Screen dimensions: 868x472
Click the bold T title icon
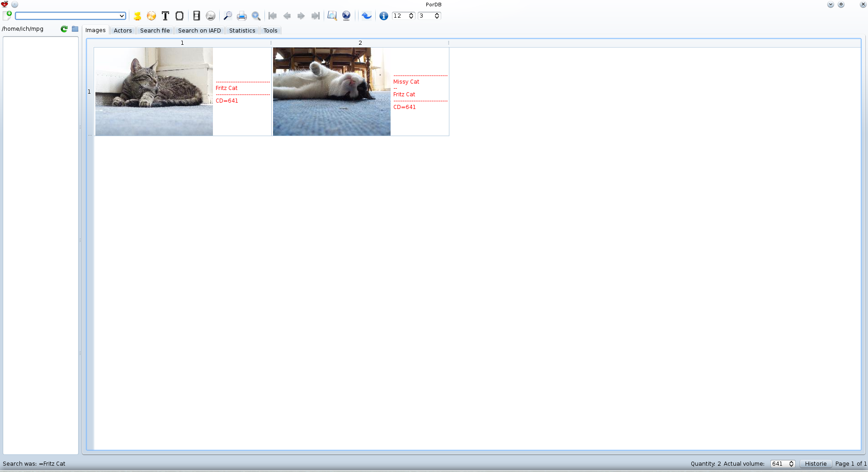coord(165,16)
